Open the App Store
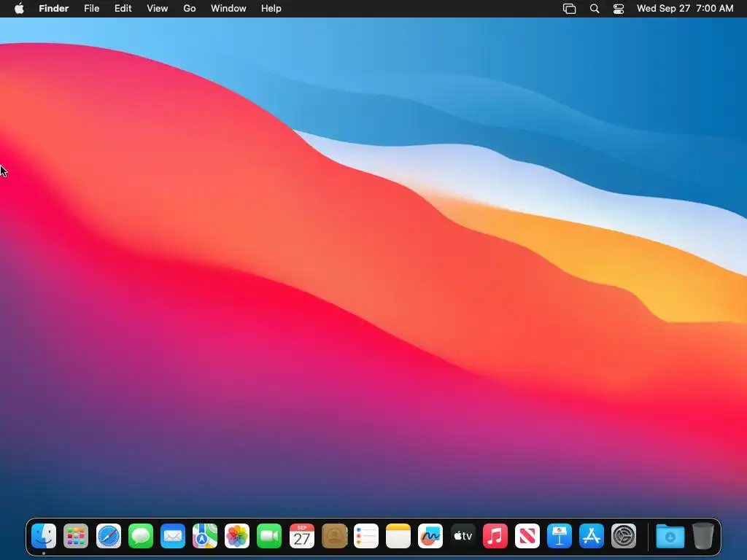This screenshot has height=560, width=747. [592, 536]
